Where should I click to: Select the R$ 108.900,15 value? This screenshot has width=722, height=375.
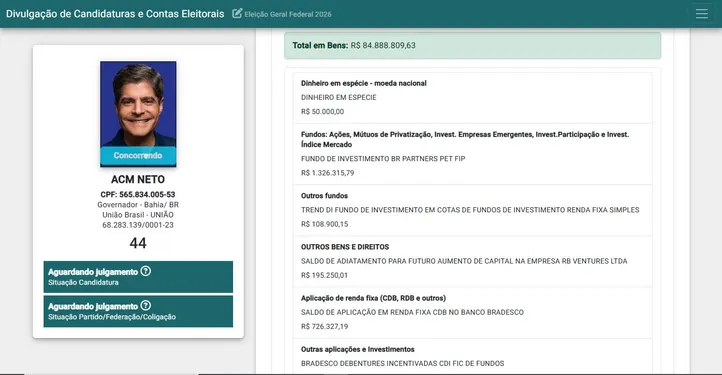[325, 224]
